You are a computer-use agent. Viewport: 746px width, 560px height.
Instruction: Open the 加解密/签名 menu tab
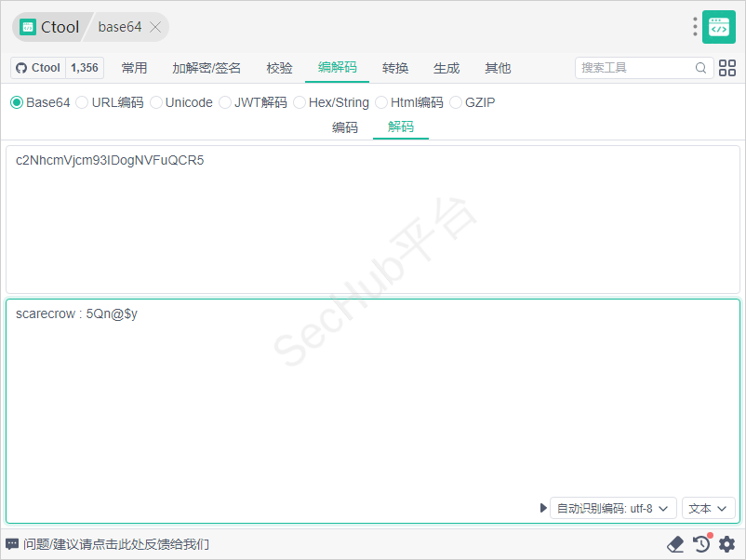click(206, 68)
